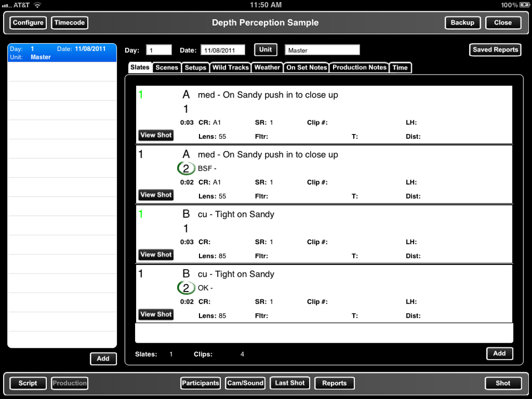Open the Timecode button
This screenshot has height=399, width=532.
70,23
